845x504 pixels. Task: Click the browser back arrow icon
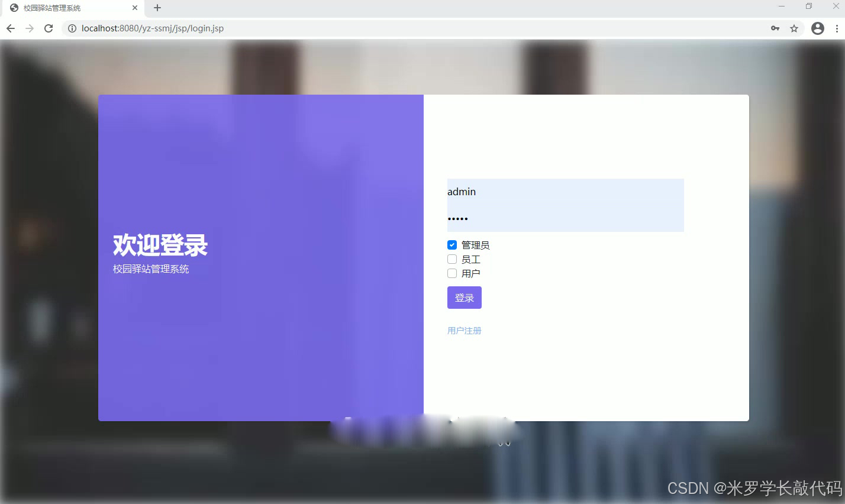click(x=10, y=28)
